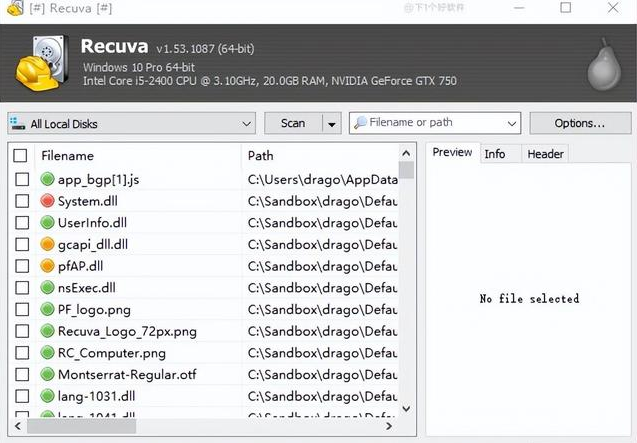
Task: Check the select-all checkbox in the header row
Action: tap(21, 156)
